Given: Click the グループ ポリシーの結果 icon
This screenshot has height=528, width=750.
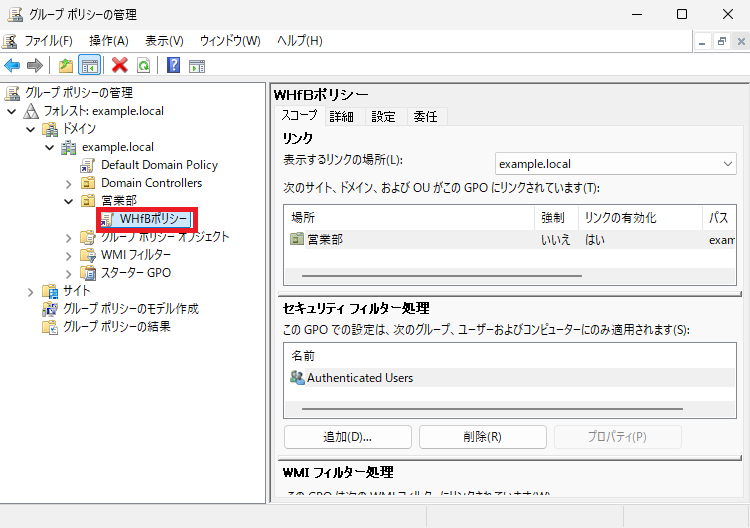Looking at the screenshot, I should point(50,327).
